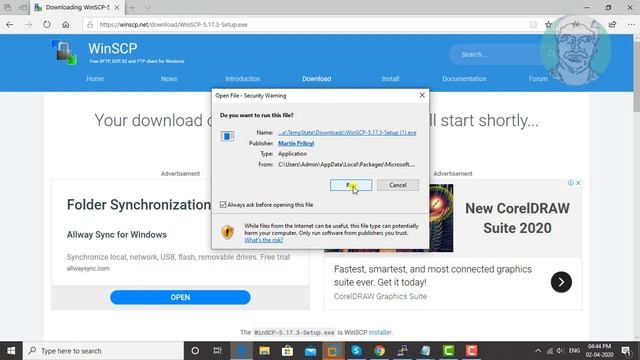Image resolution: width=640 pixels, height=360 pixels.
Task: Open the notification action center icon
Action: click(626, 351)
